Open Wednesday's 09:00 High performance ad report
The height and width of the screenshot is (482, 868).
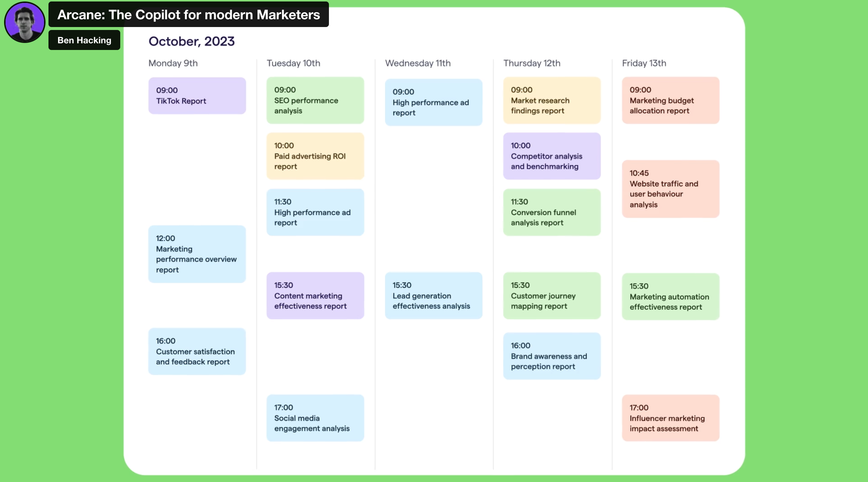[434, 102]
